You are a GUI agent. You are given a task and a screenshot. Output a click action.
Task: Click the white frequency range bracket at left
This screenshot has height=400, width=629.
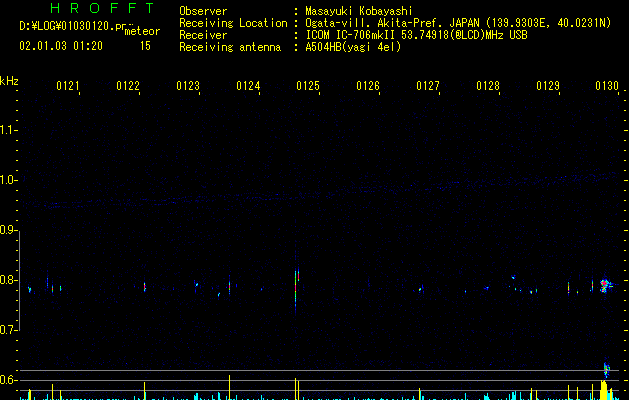(19, 280)
